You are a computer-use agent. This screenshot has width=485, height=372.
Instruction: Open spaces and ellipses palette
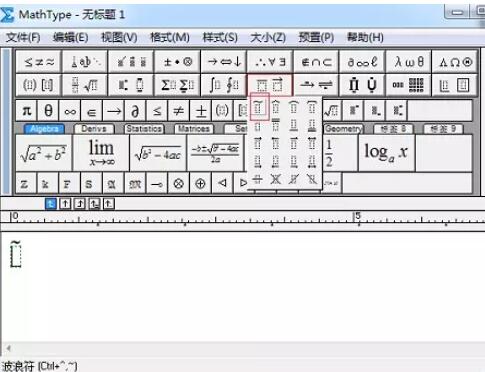click(x=85, y=62)
